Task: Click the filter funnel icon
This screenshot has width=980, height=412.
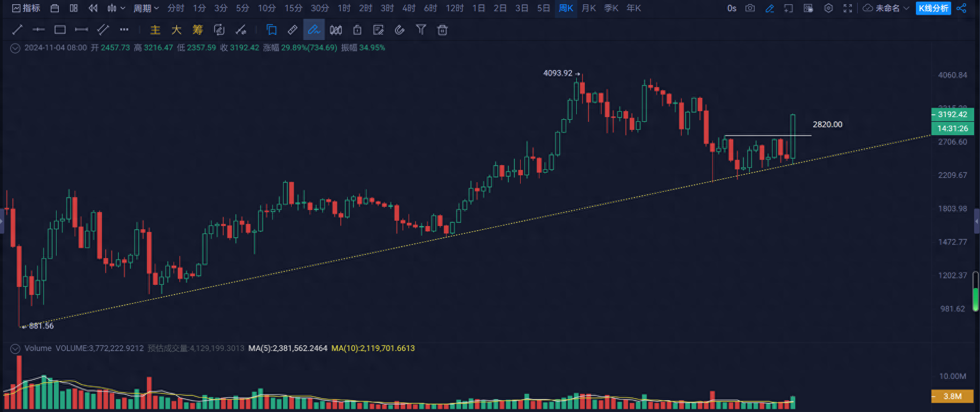Action: click(421, 30)
